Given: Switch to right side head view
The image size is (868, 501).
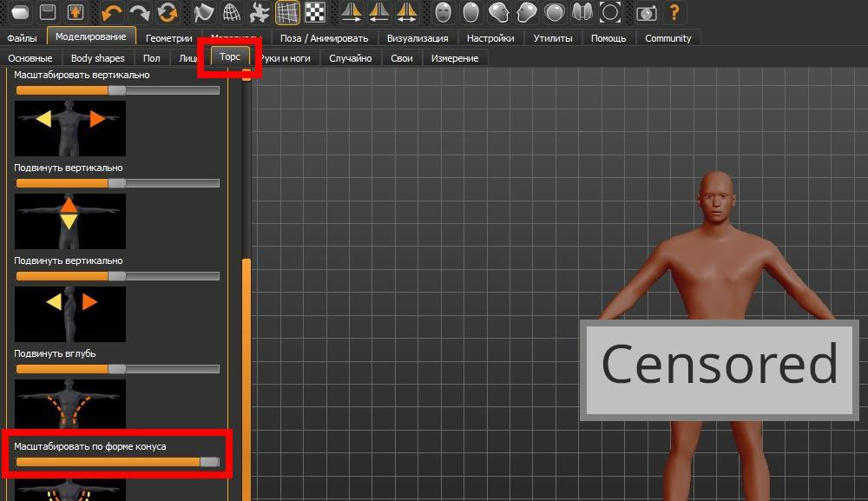Looking at the screenshot, I should (x=527, y=12).
